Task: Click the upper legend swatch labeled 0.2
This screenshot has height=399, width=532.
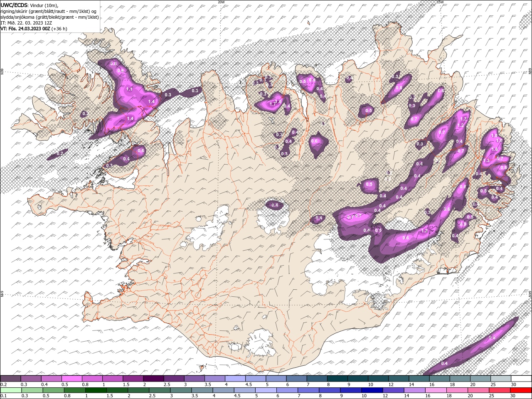Action: coord(10,379)
